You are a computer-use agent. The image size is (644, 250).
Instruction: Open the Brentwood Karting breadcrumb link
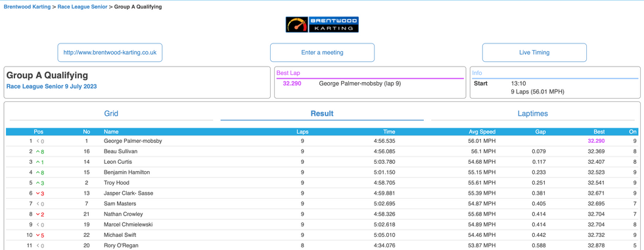pyautogui.click(x=27, y=7)
